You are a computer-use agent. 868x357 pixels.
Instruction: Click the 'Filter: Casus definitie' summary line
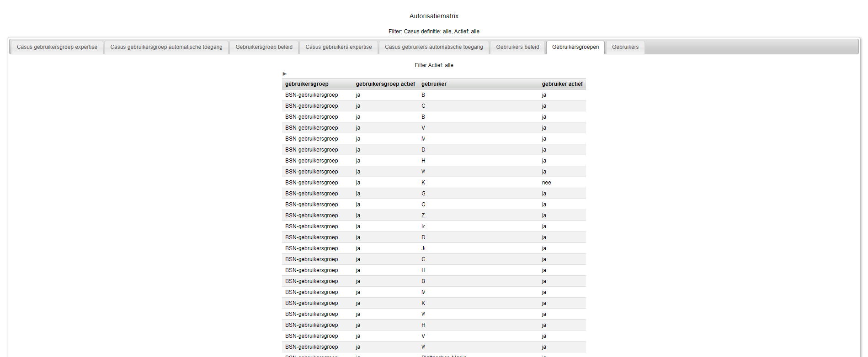(434, 31)
